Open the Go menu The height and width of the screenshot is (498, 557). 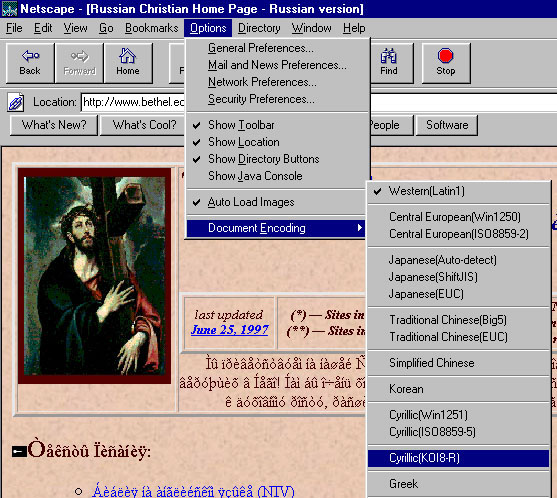coord(106,28)
